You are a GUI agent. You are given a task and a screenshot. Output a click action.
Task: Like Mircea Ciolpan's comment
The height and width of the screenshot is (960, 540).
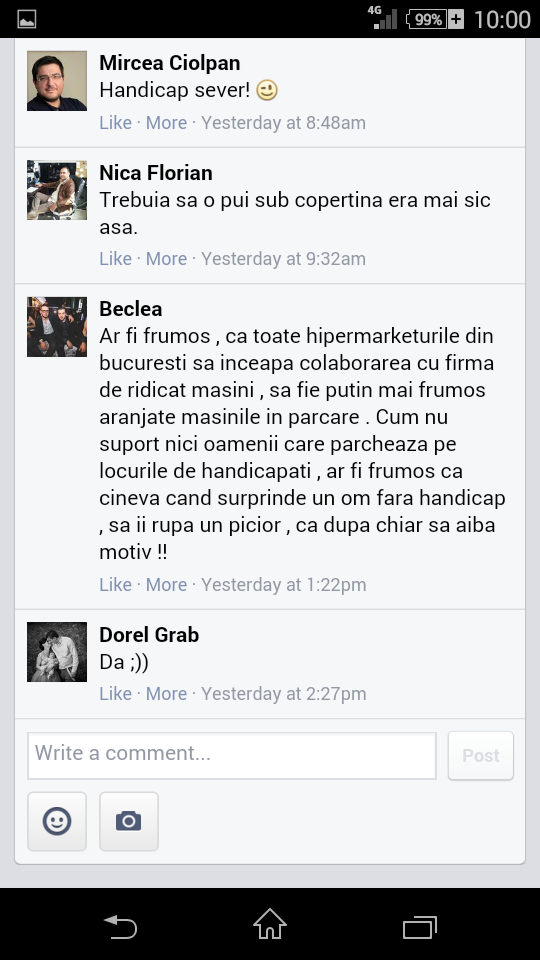coord(115,122)
